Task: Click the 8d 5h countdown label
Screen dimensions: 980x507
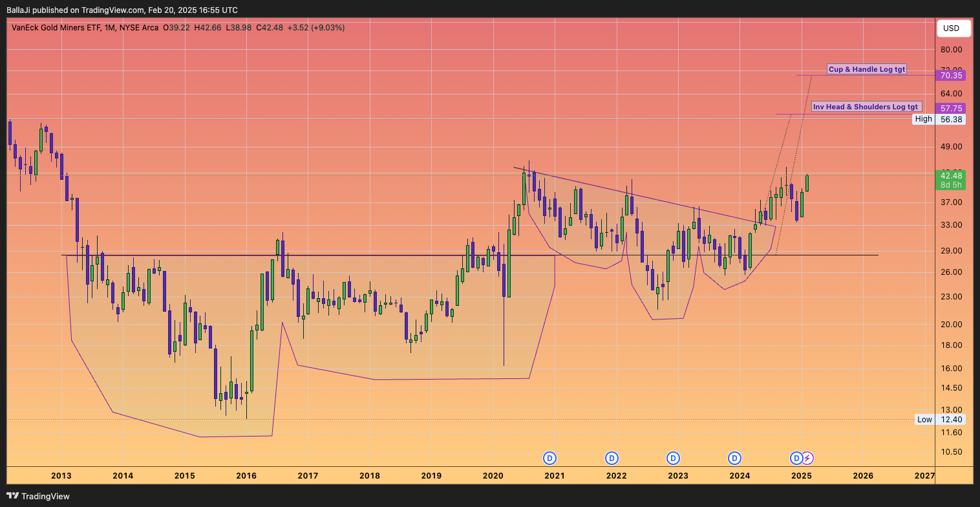Action: tap(952, 185)
